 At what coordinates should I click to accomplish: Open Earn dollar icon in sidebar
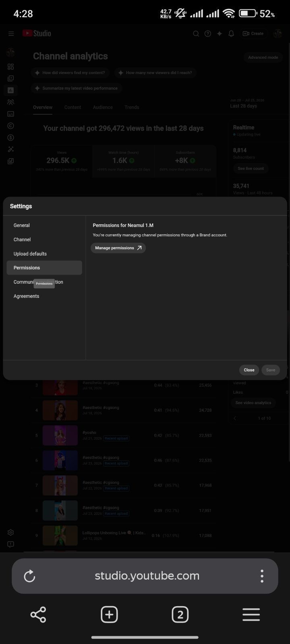(x=11, y=138)
